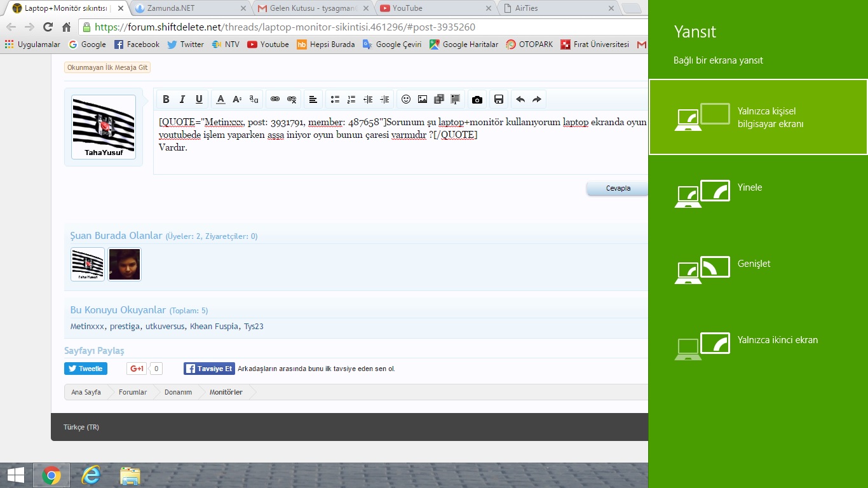Screen dimensions: 868x488
Task: Remove link with the unlink icon
Action: (x=292, y=99)
